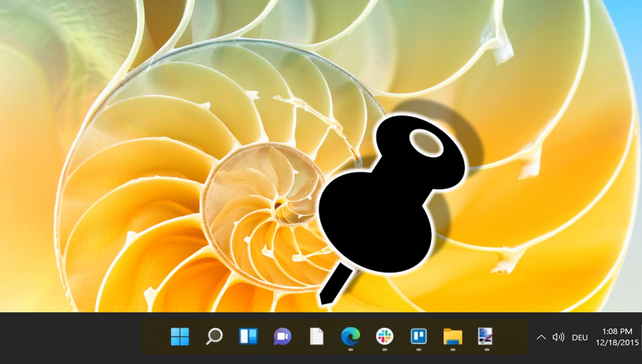The image size is (642, 364).
Task: Open the last taskbar app with pen
Action: coord(485,337)
